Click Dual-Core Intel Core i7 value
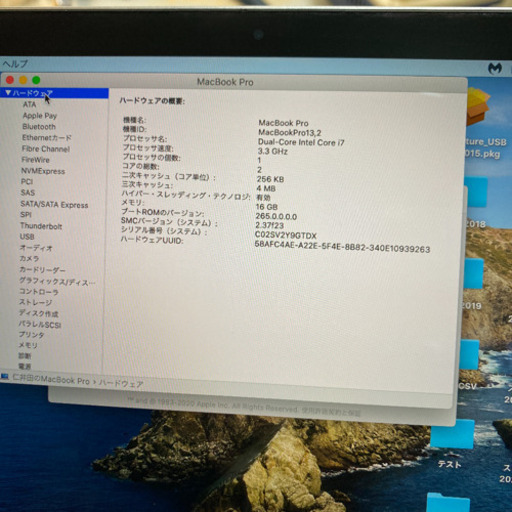Image resolution: width=512 pixels, height=512 pixels. pyautogui.click(x=301, y=142)
